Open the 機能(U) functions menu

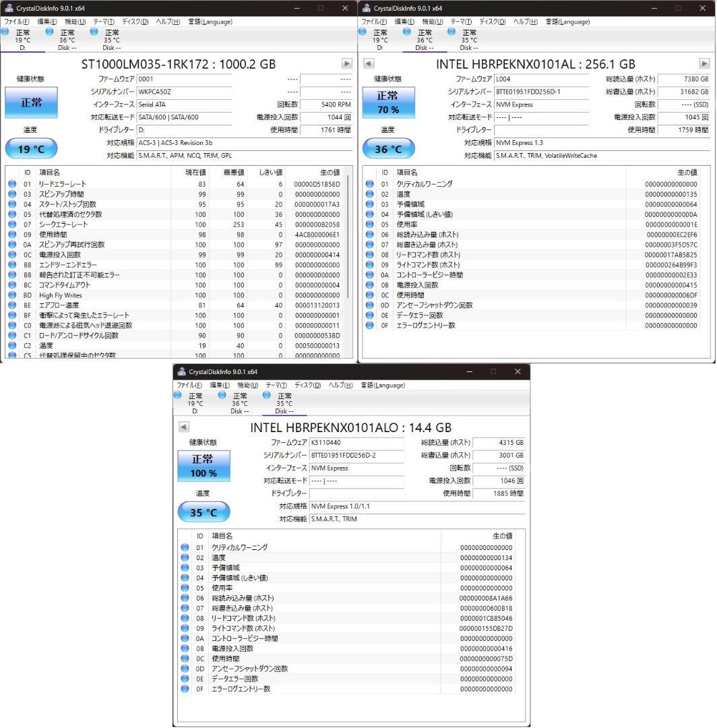pos(75,22)
